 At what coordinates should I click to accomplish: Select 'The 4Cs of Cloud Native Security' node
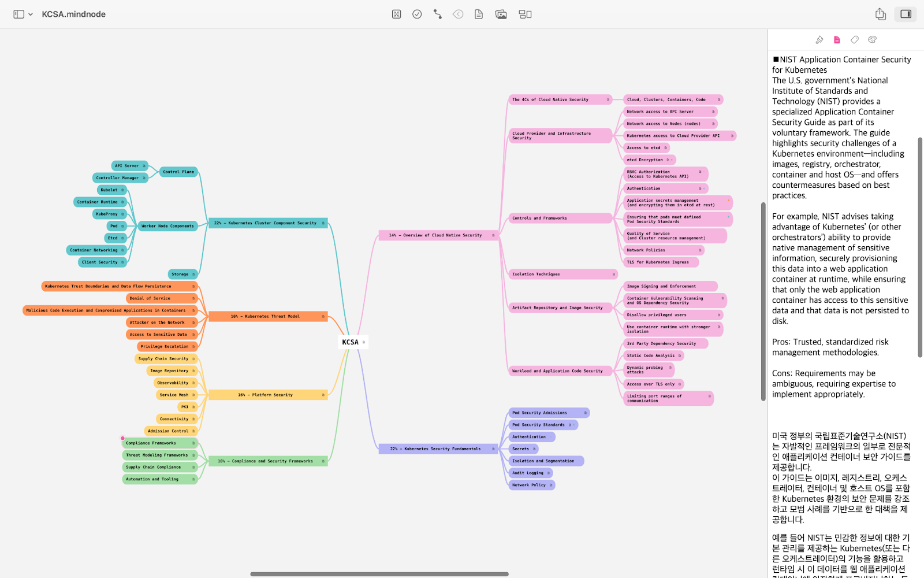[x=560, y=99]
